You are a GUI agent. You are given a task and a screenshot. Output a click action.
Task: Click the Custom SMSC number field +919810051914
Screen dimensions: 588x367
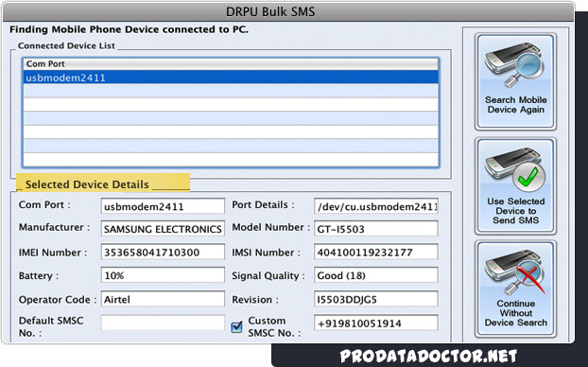click(x=375, y=323)
